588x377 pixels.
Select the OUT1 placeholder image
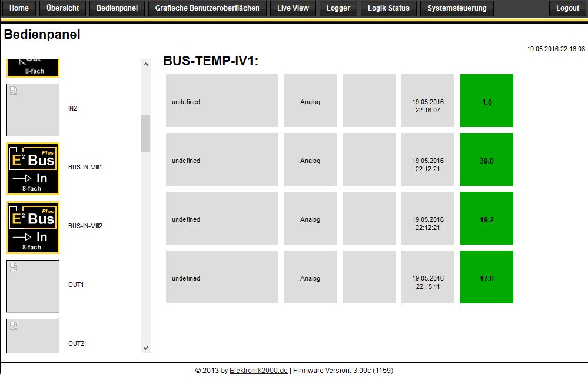33,286
